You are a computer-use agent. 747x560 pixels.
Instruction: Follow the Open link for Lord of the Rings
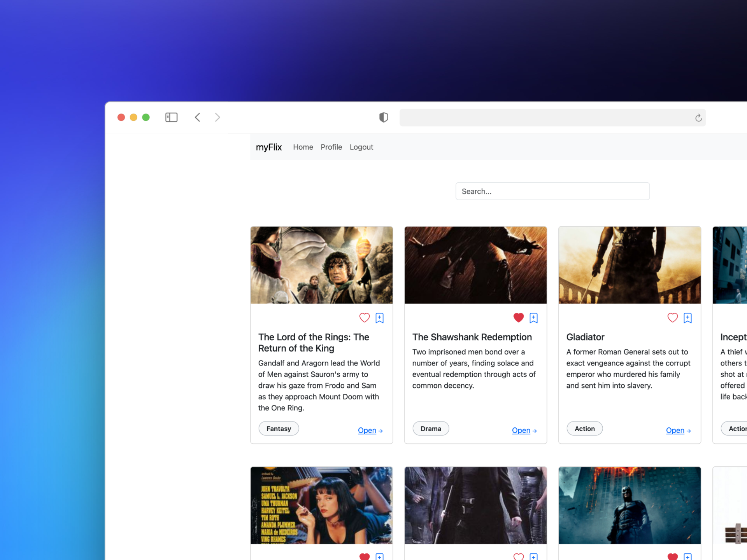pos(370,430)
